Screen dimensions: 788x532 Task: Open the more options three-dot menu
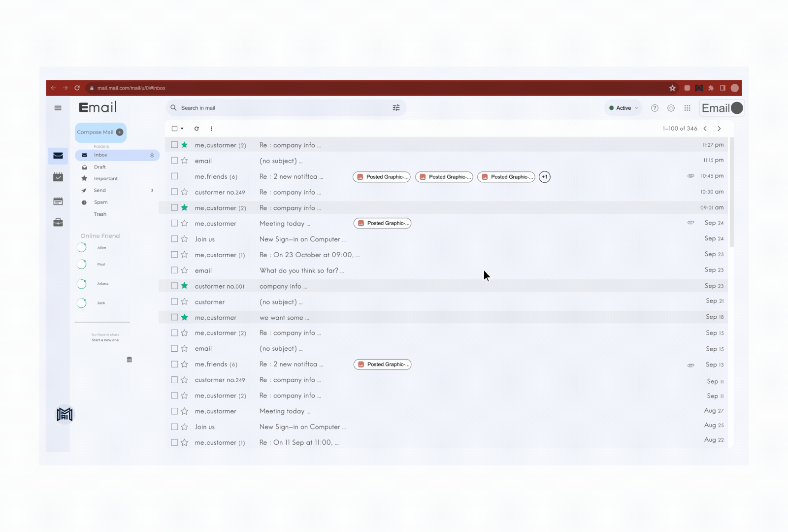click(x=211, y=128)
